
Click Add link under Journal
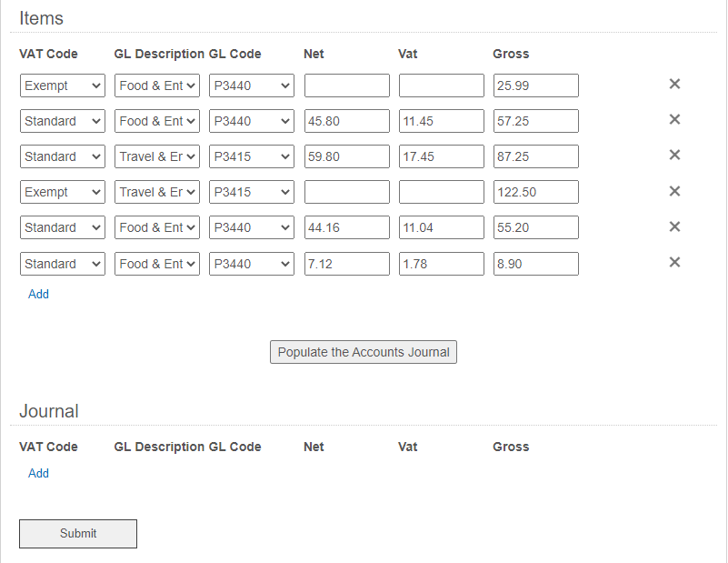(x=38, y=474)
